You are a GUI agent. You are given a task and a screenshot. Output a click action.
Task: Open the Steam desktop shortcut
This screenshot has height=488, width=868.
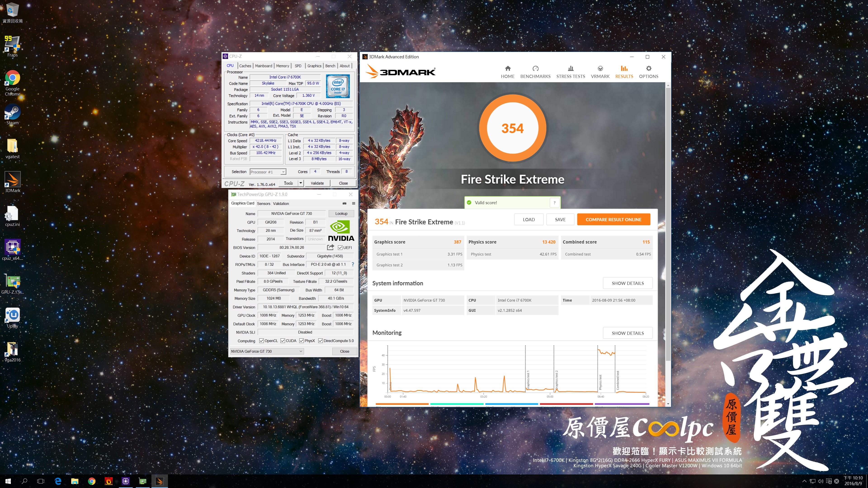(x=12, y=115)
